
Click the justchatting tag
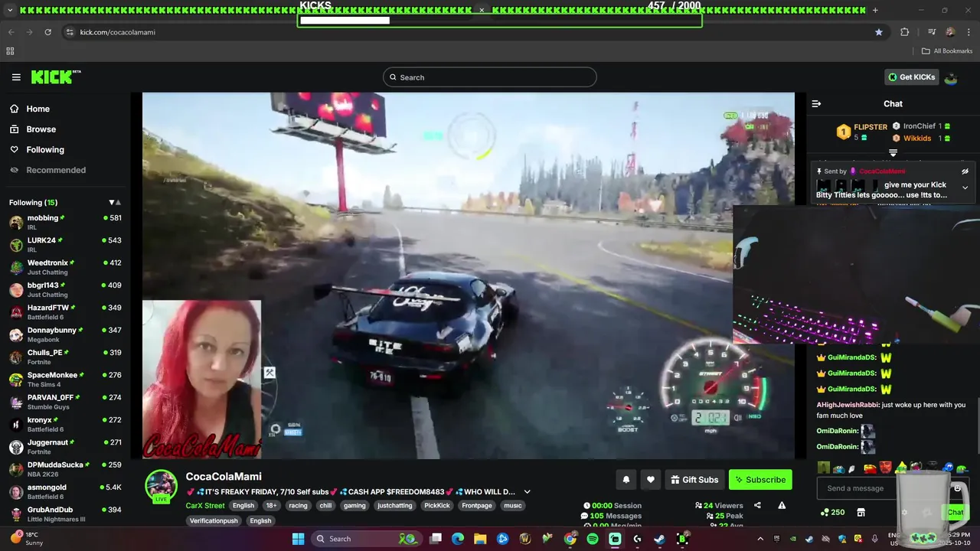(395, 506)
